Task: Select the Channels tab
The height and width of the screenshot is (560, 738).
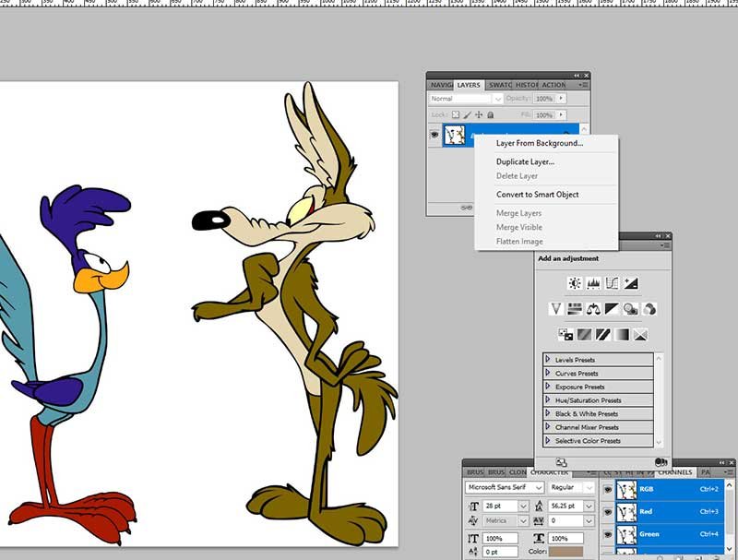Action: pyautogui.click(x=675, y=472)
